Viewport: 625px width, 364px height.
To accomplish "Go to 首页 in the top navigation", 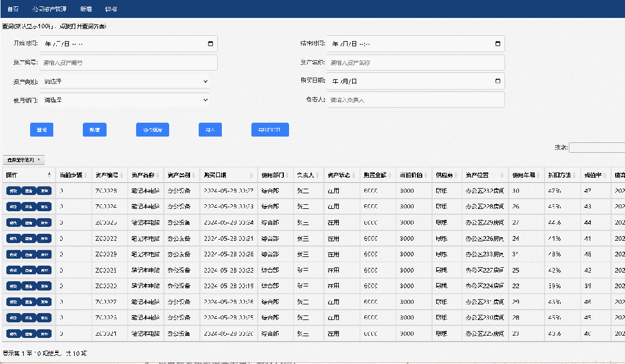I will (x=13, y=9).
